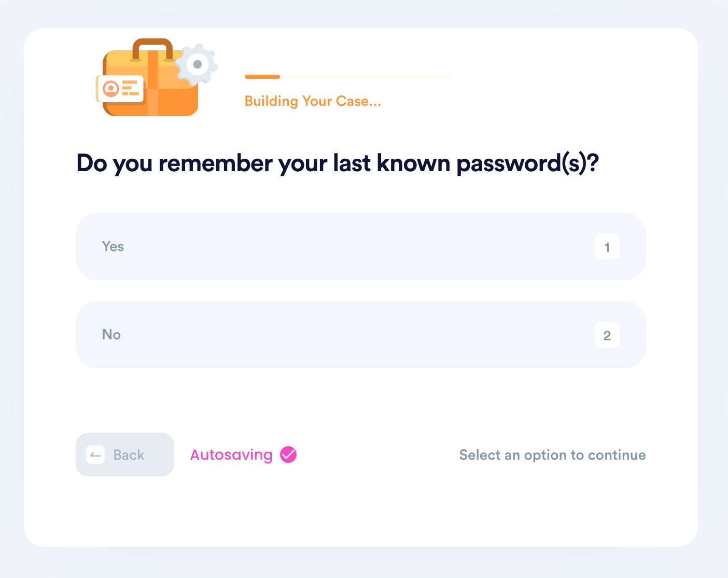
Task: Click the pink autosaving checkmark icon
Action: (x=288, y=455)
